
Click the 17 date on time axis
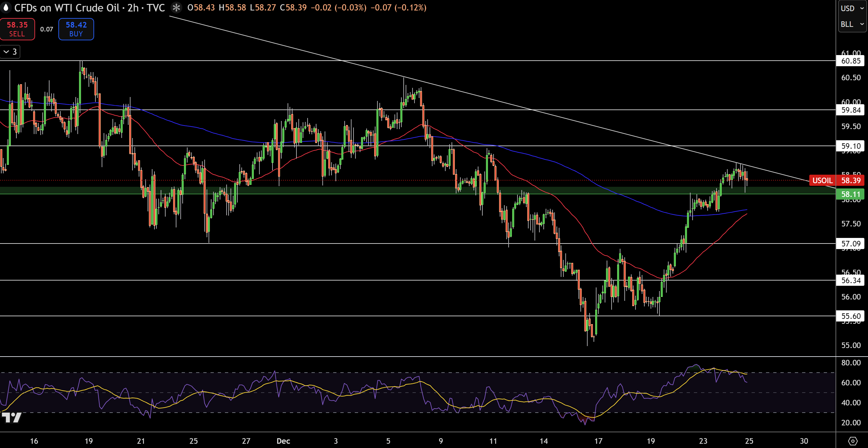(598, 441)
